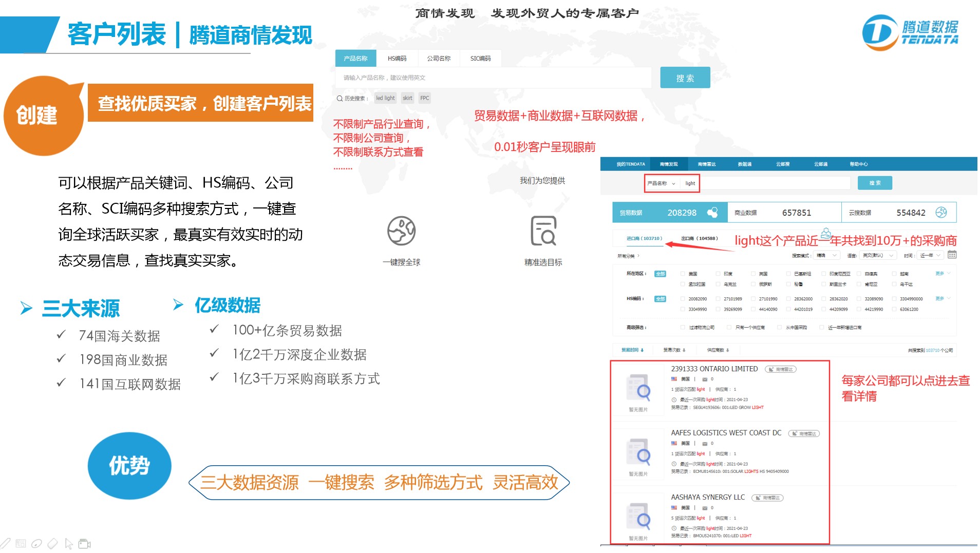Viewport: 980px width, 553px height.
Task: Click the large 搜索 button
Action: (685, 78)
